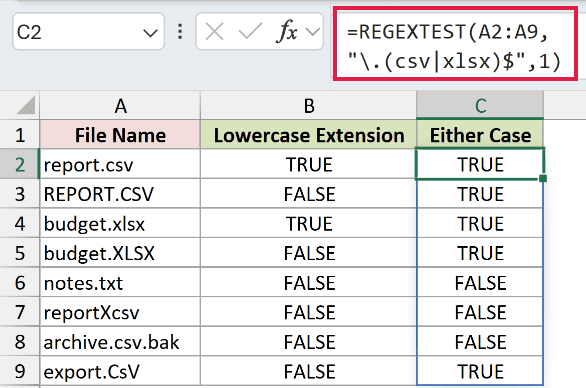
Task: Click the Either Case header cell
Action: coord(480,135)
